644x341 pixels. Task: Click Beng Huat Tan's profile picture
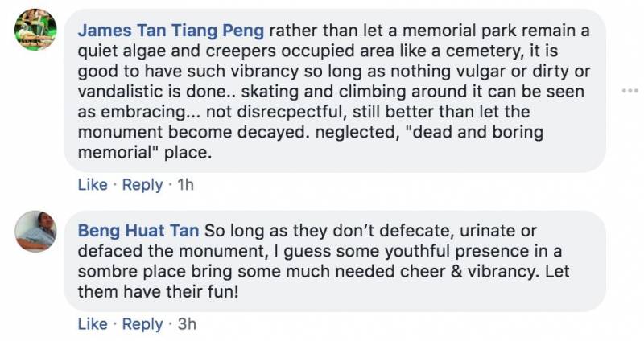pos(35,231)
